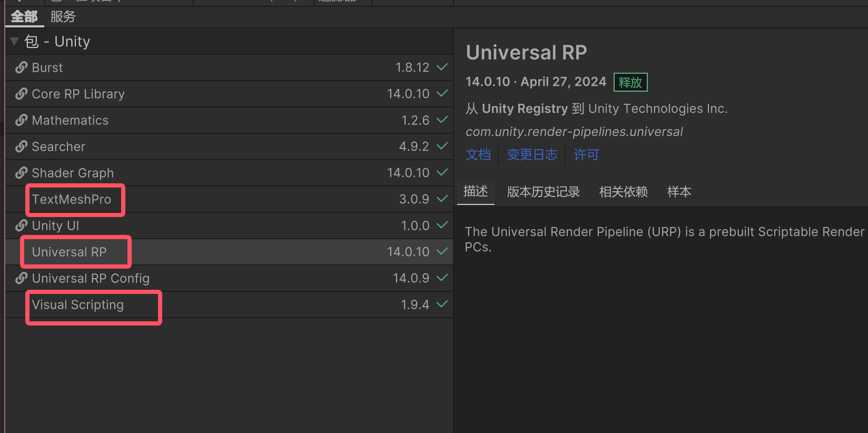Click the installed checkmark on TextMeshPro row
868x433 pixels.
pyautogui.click(x=442, y=199)
